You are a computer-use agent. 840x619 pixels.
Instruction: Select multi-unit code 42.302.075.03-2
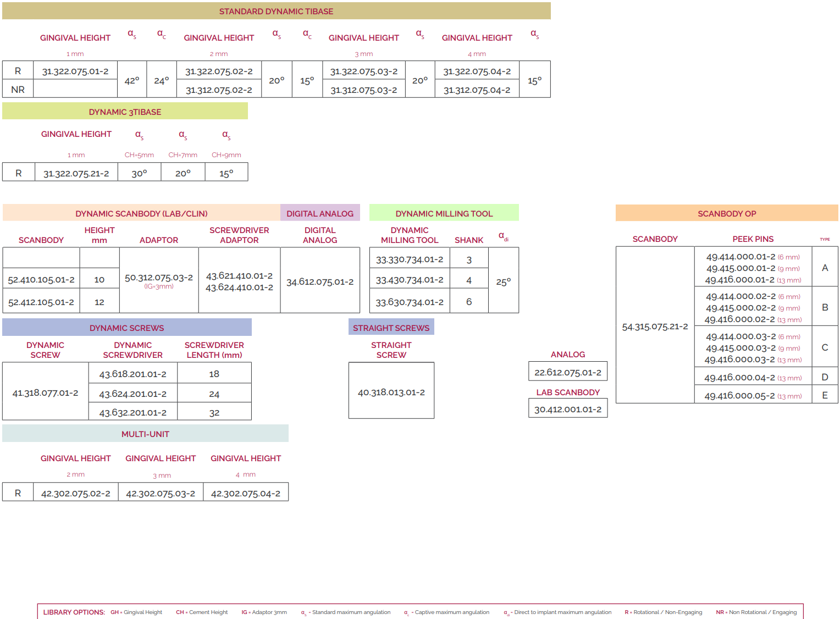pyautogui.click(x=161, y=493)
